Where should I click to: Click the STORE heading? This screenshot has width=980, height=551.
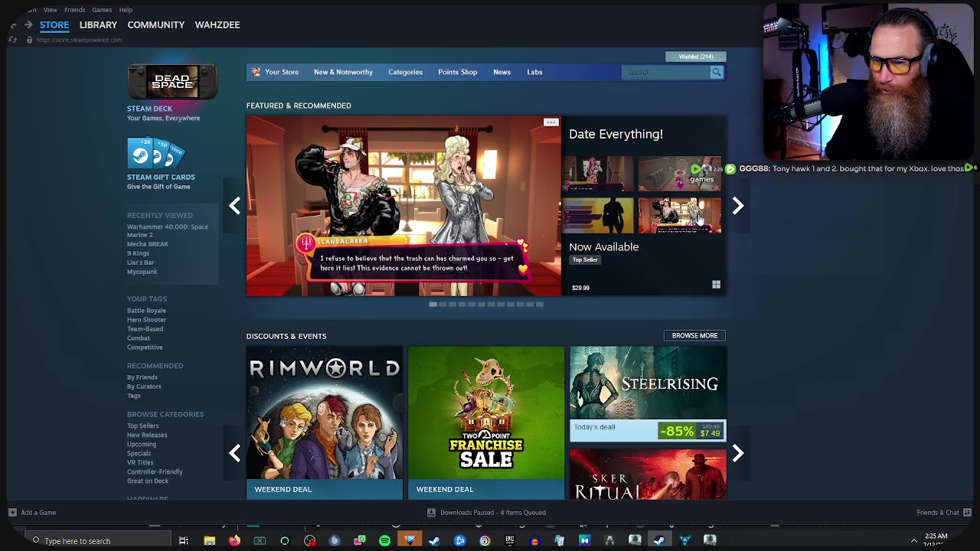(x=54, y=24)
